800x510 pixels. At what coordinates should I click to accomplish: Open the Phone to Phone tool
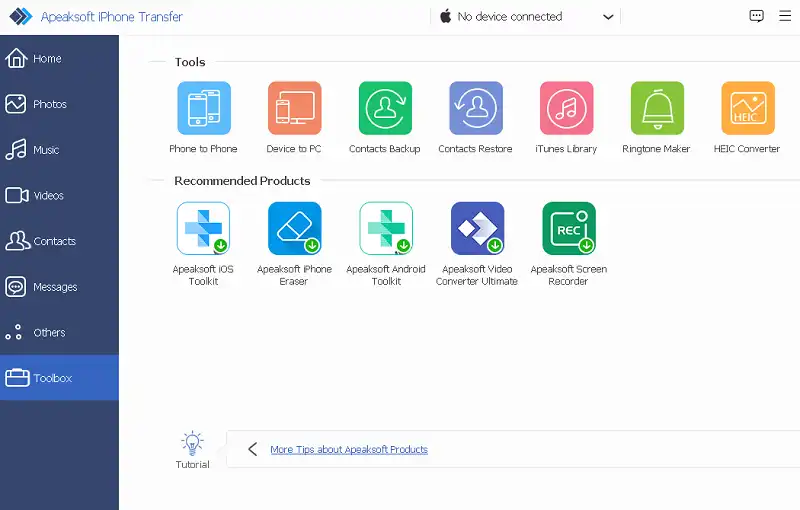coord(204,109)
